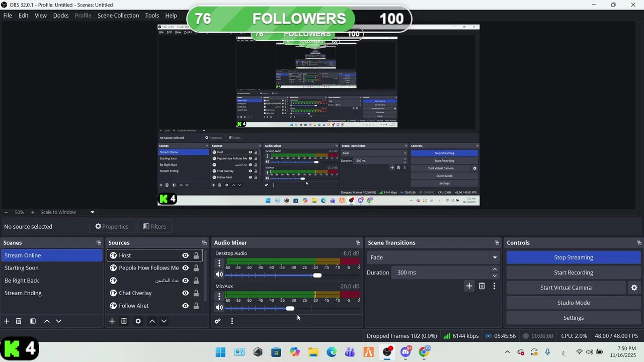Image resolution: width=644 pixels, height=362 pixels.
Task: Hide the Host source
Action: click(185, 255)
